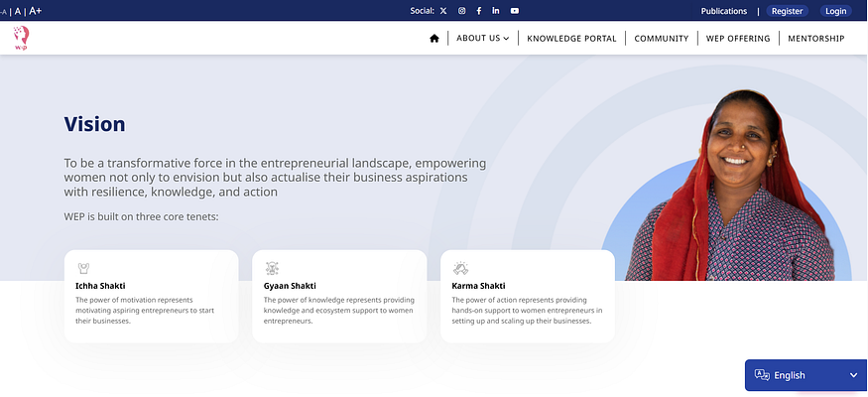Open the Instagram social link

[461, 11]
